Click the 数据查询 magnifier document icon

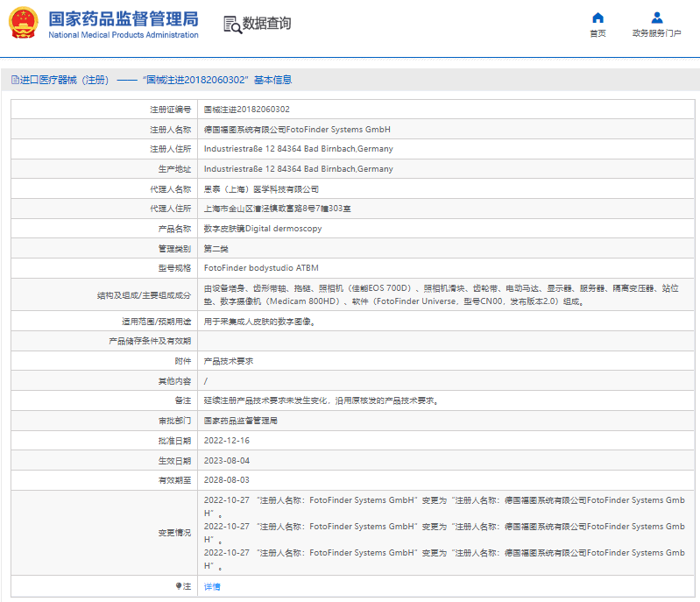232,25
